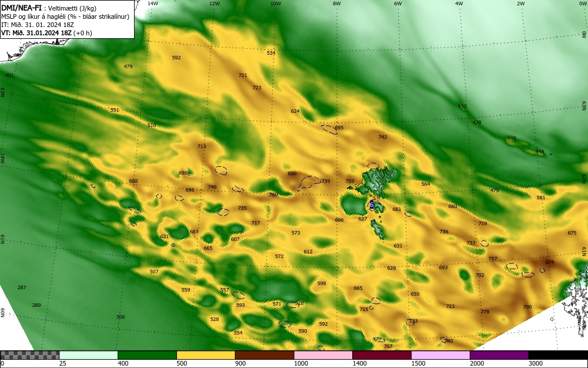Viewport: 588px width, 368px height.
Task: Click the map value '612'
Action: [x=308, y=252]
